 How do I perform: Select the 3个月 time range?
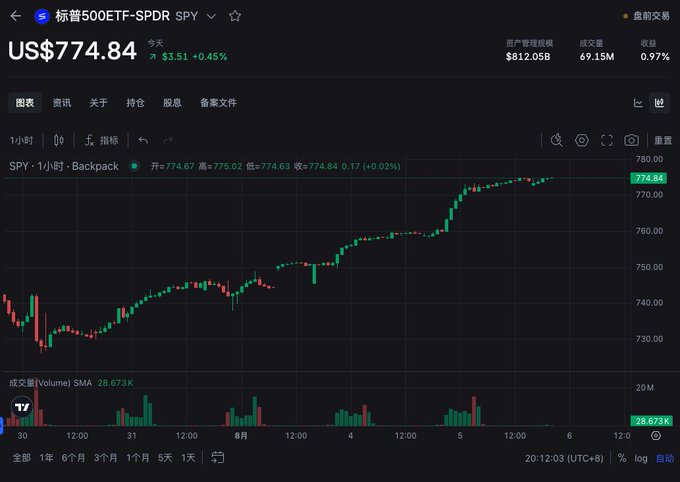click(105, 458)
